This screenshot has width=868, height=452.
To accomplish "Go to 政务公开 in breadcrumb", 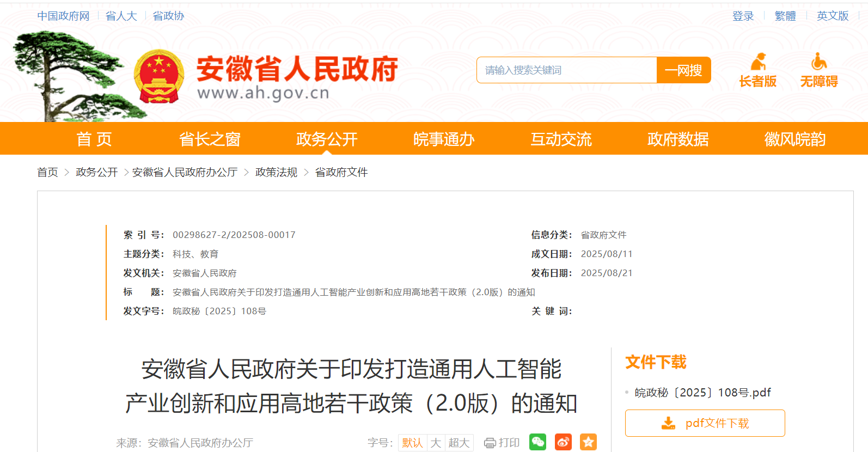I will pos(97,172).
